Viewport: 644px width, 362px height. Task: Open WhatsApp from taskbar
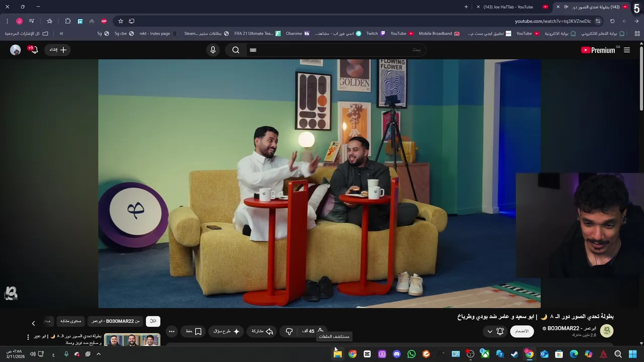click(x=412, y=354)
